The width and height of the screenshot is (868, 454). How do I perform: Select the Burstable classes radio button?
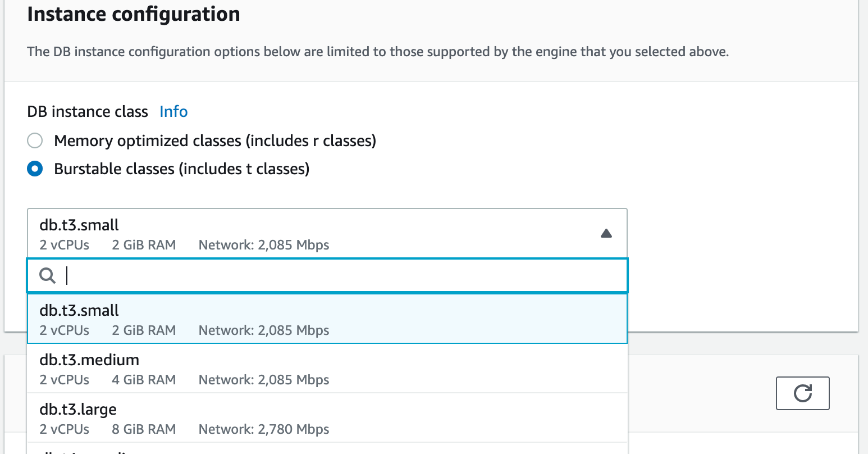click(x=35, y=169)
